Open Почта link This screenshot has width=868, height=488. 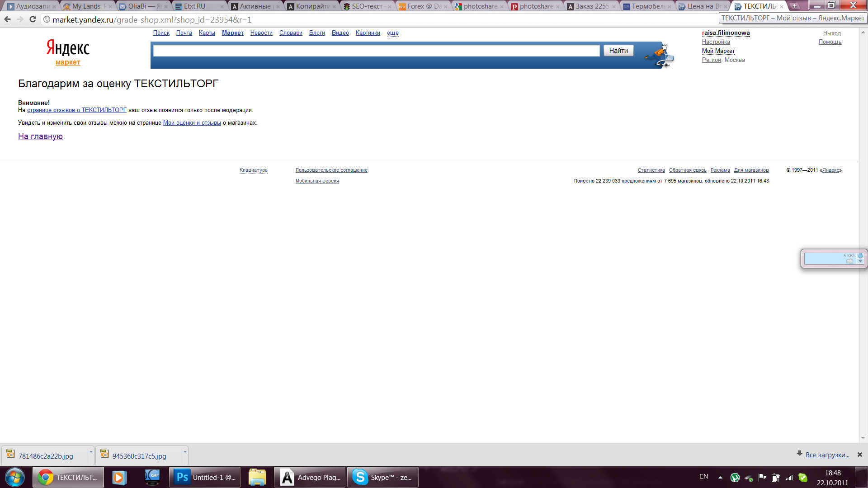click(184, 33)
